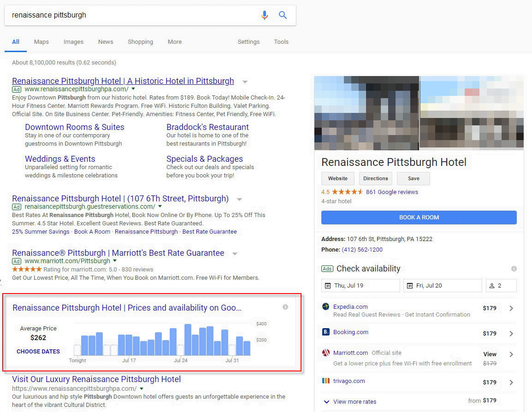Click the Booking.com logo icon
The image size is (532, 412).
pyautogui.click(x=325, y=332)
